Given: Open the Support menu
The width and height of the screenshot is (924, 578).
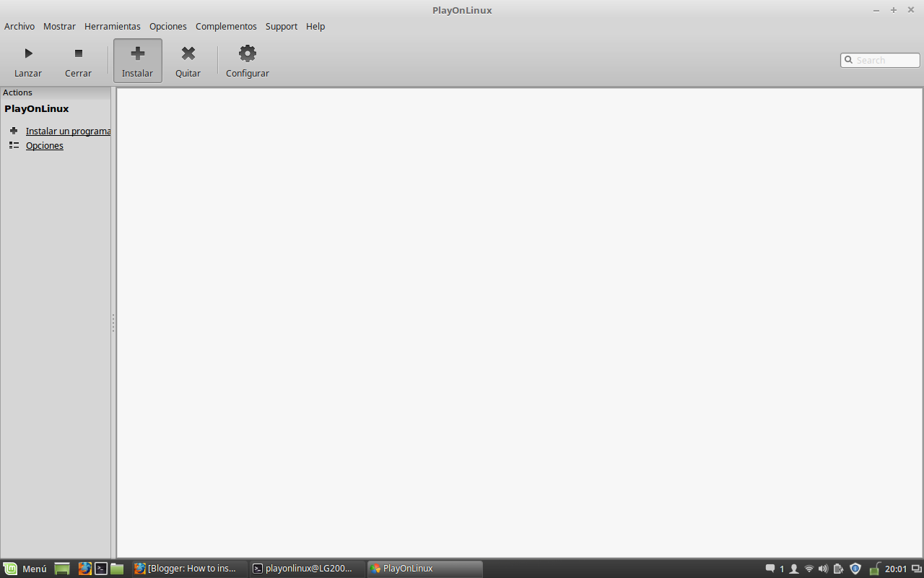Looking at the screenshot, I should point(282,26).
